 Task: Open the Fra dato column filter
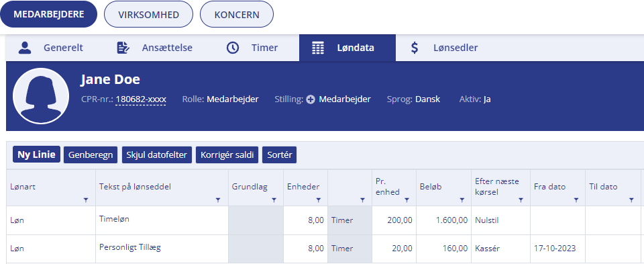tap(576, 200)
